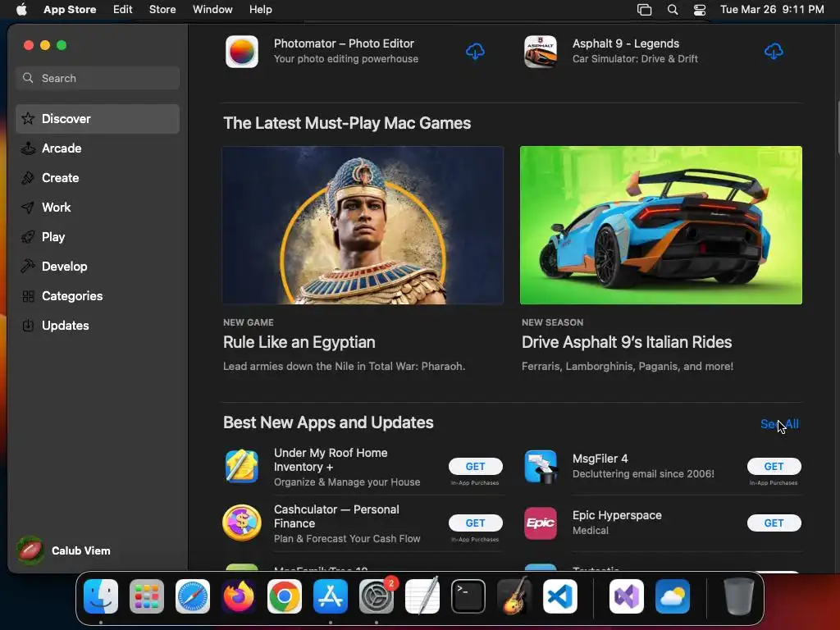840x630 pixels.
Task: Open TextEdit from the Dock
Action: [422, 596]
